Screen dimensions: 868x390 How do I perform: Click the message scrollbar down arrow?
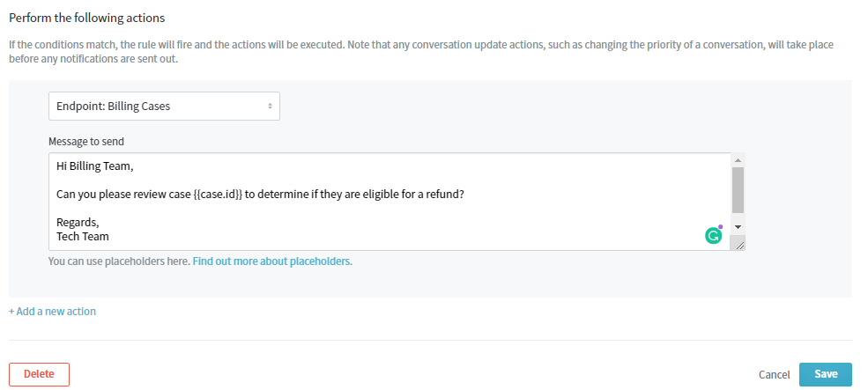[x=738, y=226]
